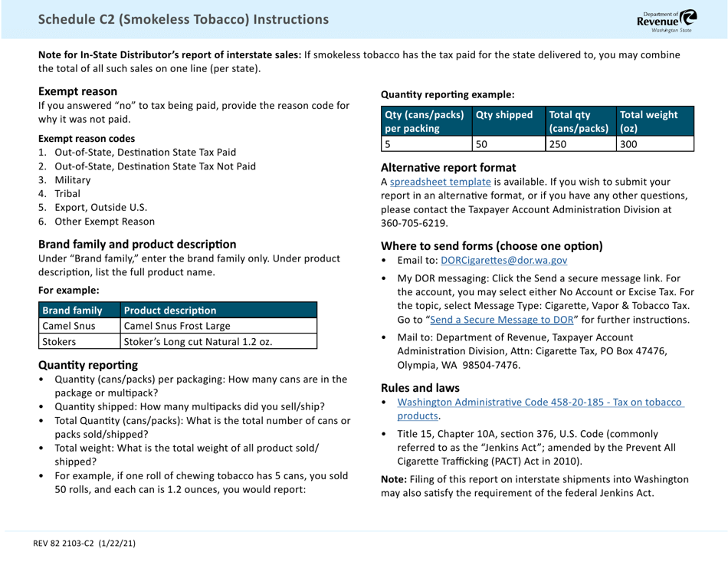Click the "Camel Snus" table cell
The width and height of the screenshot is (728, 562).
click(80, 326)
